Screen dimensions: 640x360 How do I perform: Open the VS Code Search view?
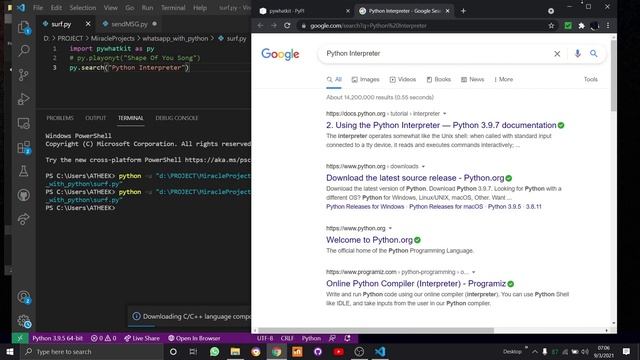[24, 51]
